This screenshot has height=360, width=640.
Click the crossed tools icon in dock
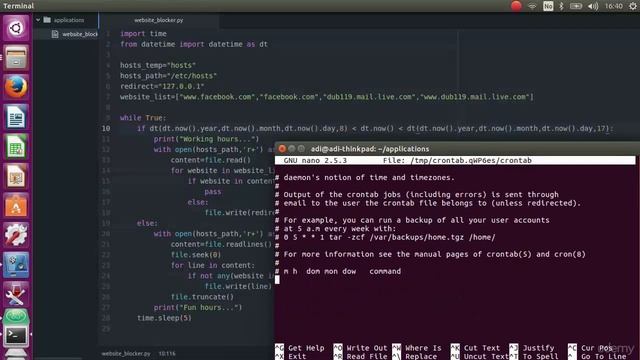point(16,294)
